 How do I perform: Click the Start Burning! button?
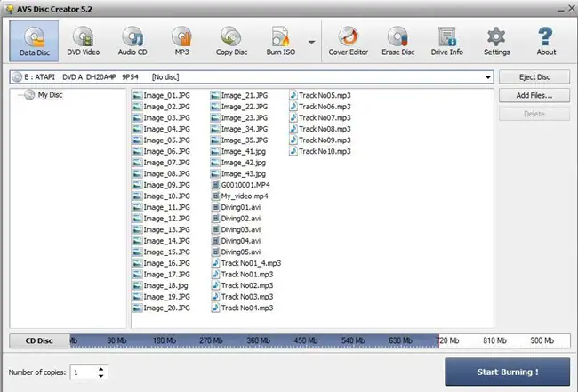tap(508, 372)
